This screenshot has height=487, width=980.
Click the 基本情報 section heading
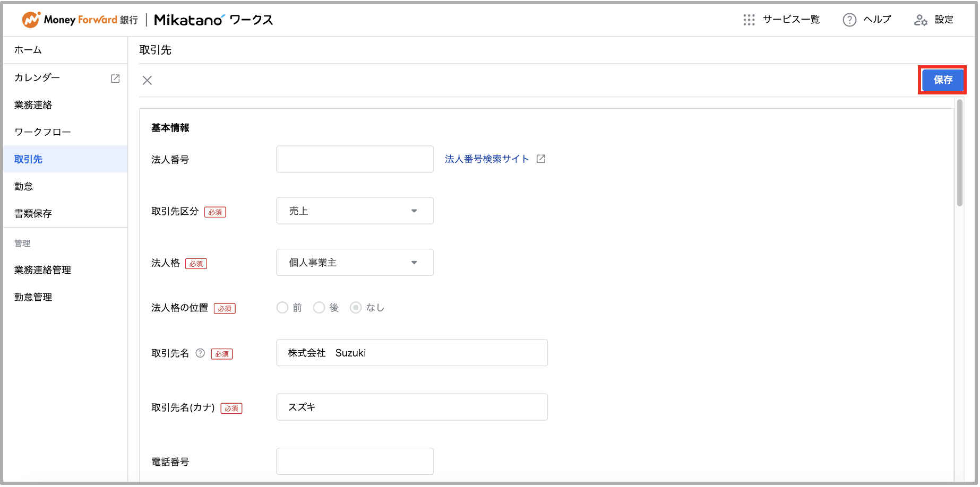click(x=170, y=128)
